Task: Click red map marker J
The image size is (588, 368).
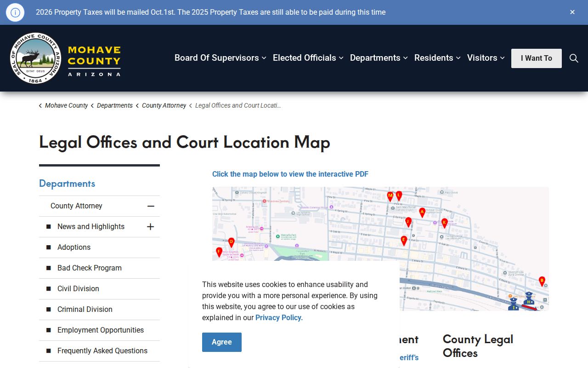Action: click(x=408, y=222)
